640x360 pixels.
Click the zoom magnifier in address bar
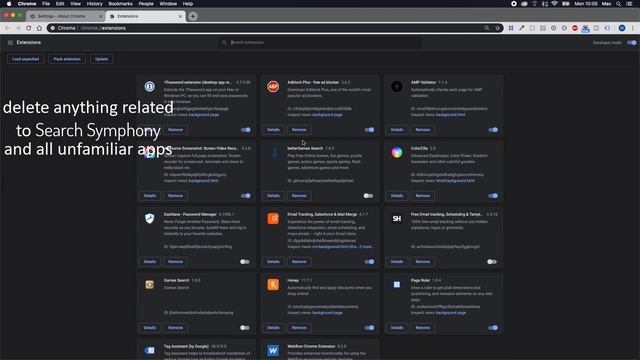click(487, 28)
